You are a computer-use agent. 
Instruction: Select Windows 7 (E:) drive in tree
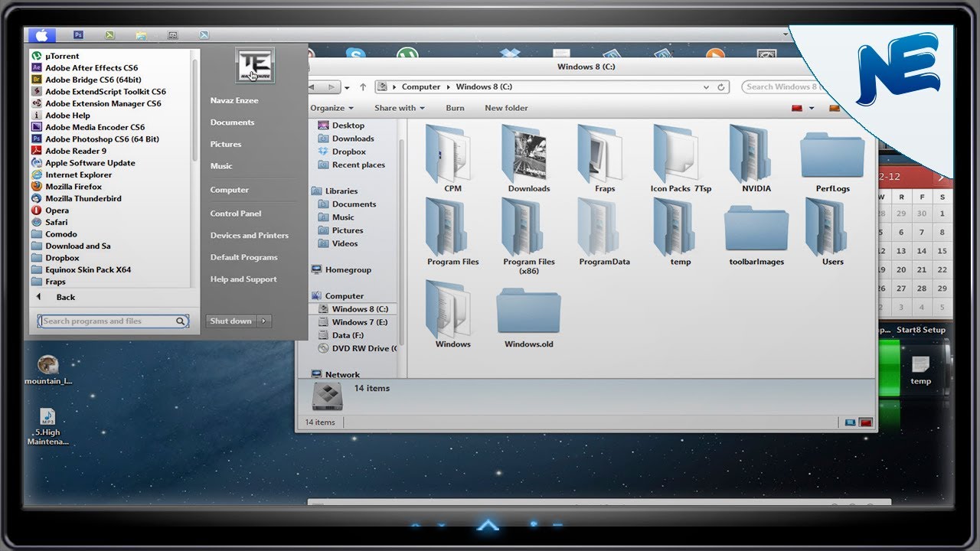tap(354, 322)
